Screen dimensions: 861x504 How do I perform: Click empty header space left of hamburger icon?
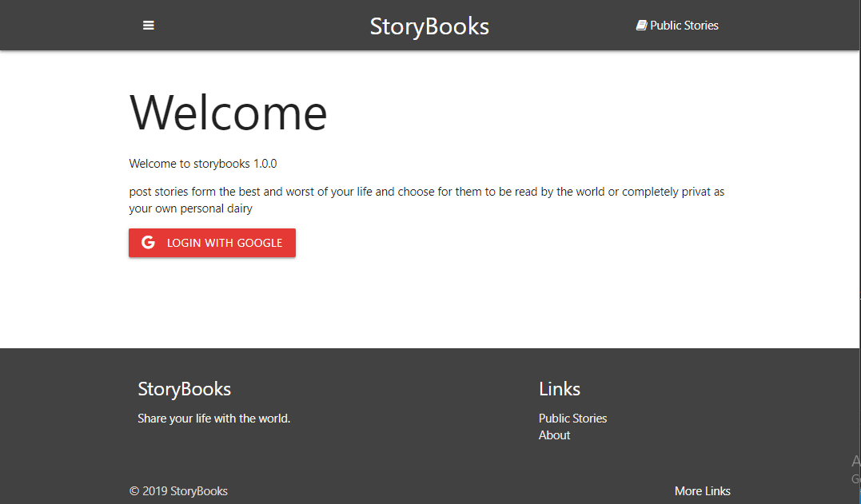tap(64, 26)
